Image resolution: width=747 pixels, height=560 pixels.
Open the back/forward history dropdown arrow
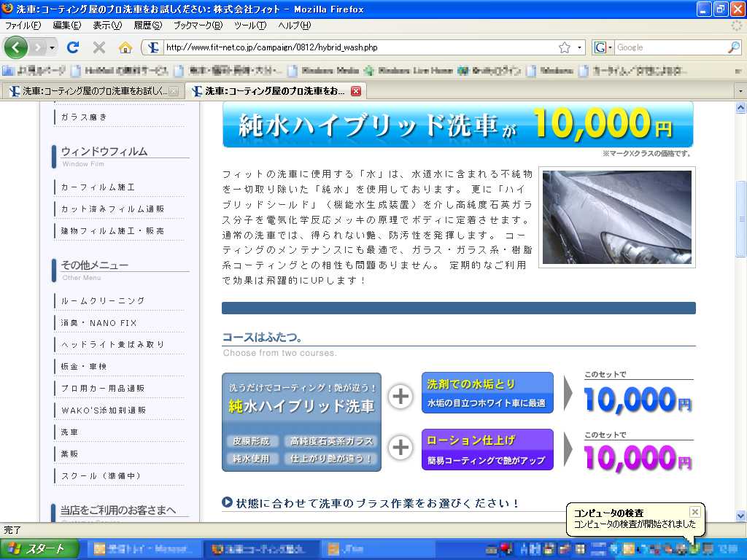52,47
